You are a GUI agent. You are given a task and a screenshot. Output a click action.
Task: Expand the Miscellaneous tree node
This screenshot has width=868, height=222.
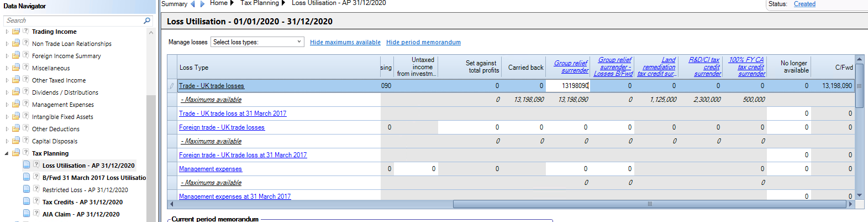7,68
